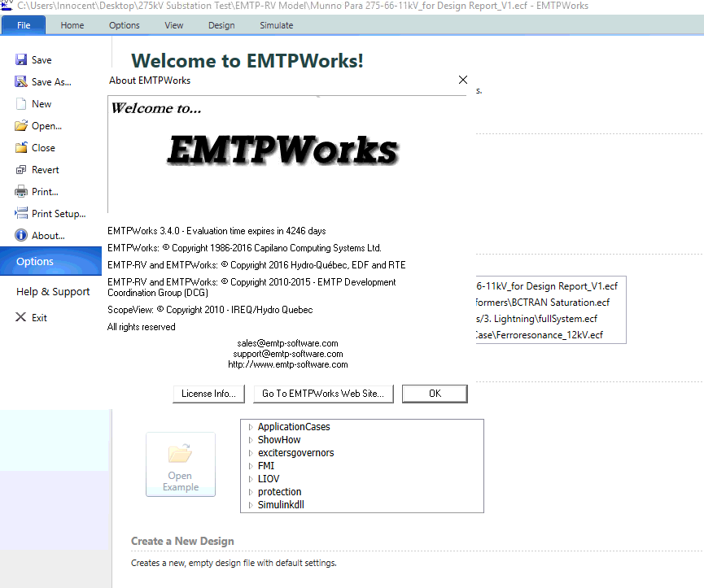
Task: Expand the excitersgovernors tree node
Action: point(251,453)
